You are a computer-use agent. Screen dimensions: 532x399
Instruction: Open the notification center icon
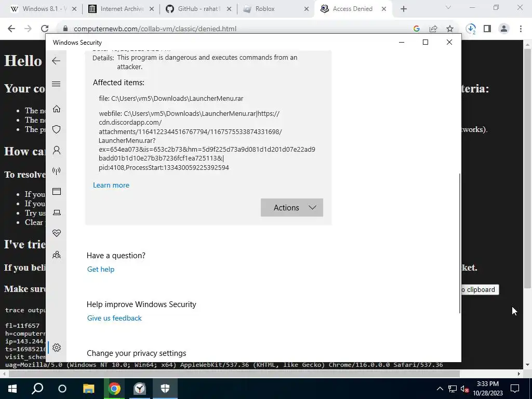click(515, 389)
